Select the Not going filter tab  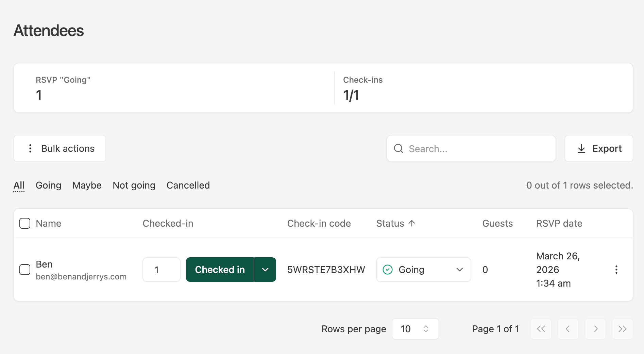point(134,185)
